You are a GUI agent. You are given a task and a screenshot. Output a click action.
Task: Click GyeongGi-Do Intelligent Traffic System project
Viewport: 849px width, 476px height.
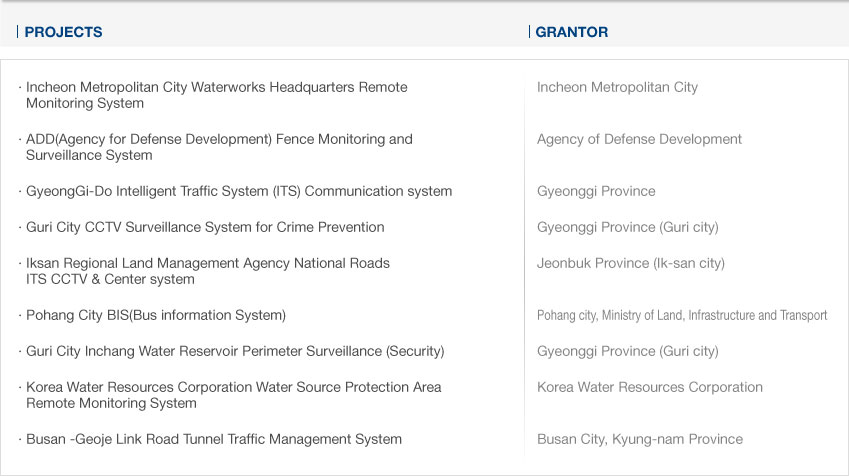pyautogui.click(x=239, y=191)
